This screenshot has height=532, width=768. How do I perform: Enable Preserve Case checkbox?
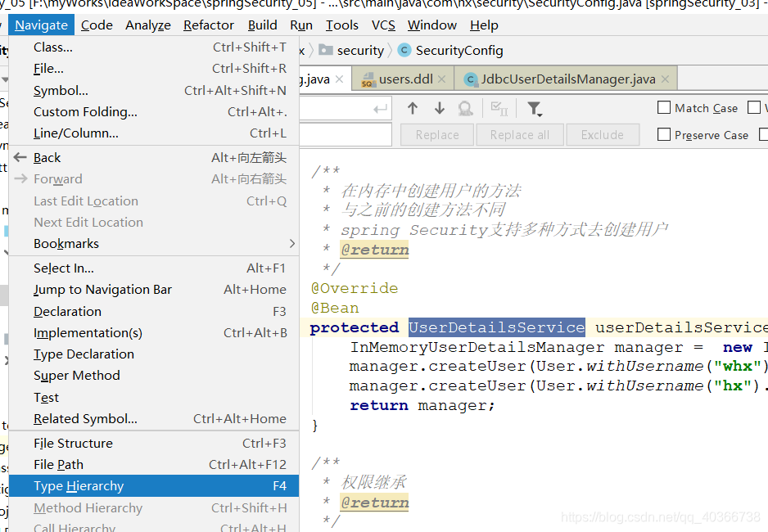664,134
